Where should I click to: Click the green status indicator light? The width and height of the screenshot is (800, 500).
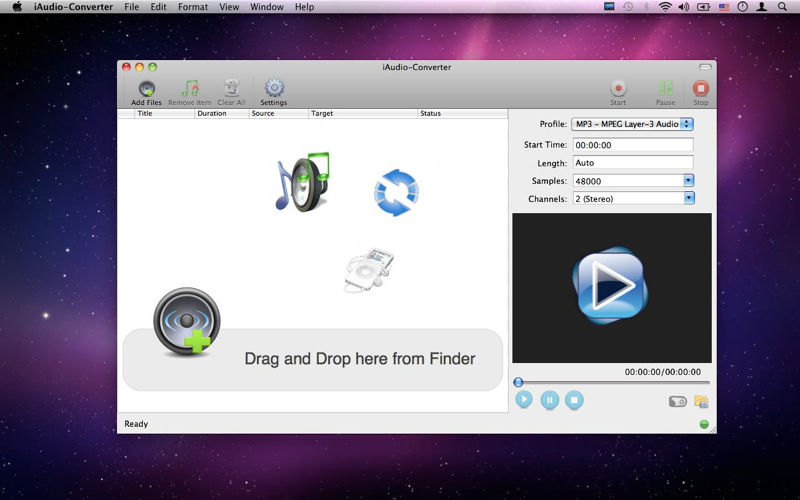tap(704, 424)
